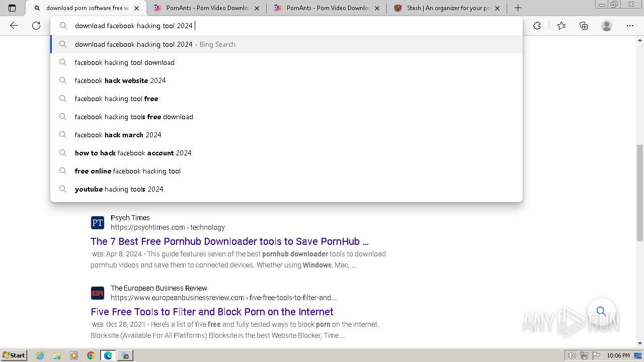Open File Explorer folder taskbar icon
Viewport: 644px width, 362px height.
tap(57, 355)
